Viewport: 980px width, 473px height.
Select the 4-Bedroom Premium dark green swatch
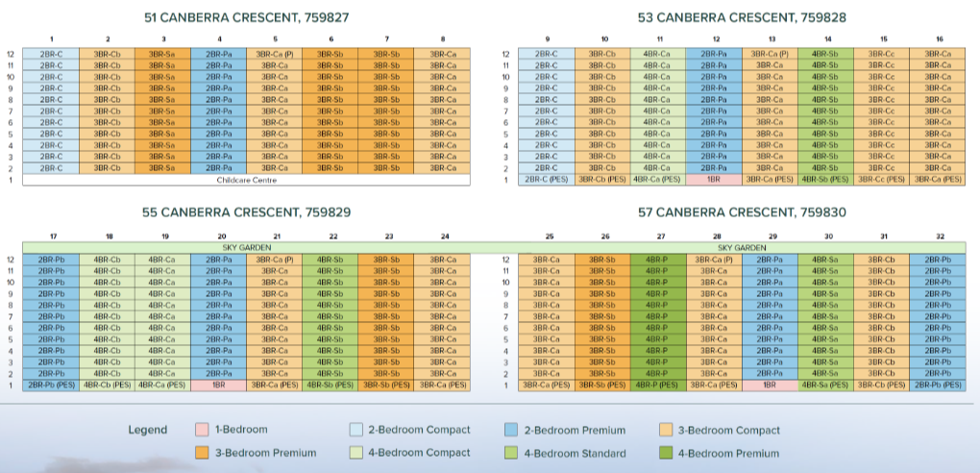(x=666, y=453)
